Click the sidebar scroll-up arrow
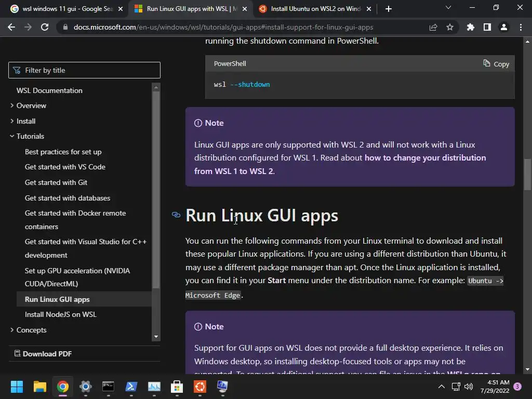The width and height of the screenshot is (532, 399). click(x=156, y=87)
